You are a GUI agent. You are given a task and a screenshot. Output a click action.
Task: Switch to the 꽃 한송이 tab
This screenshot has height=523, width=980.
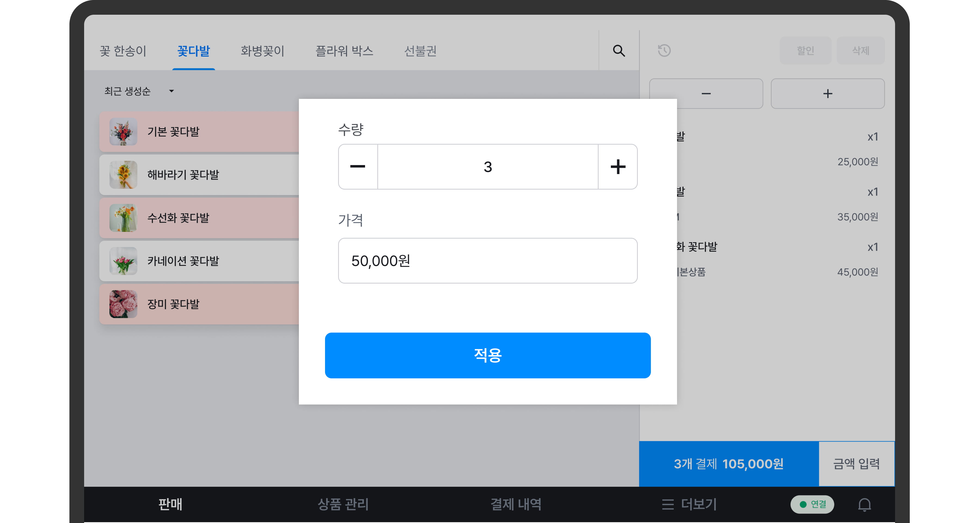tap(123, 51)
